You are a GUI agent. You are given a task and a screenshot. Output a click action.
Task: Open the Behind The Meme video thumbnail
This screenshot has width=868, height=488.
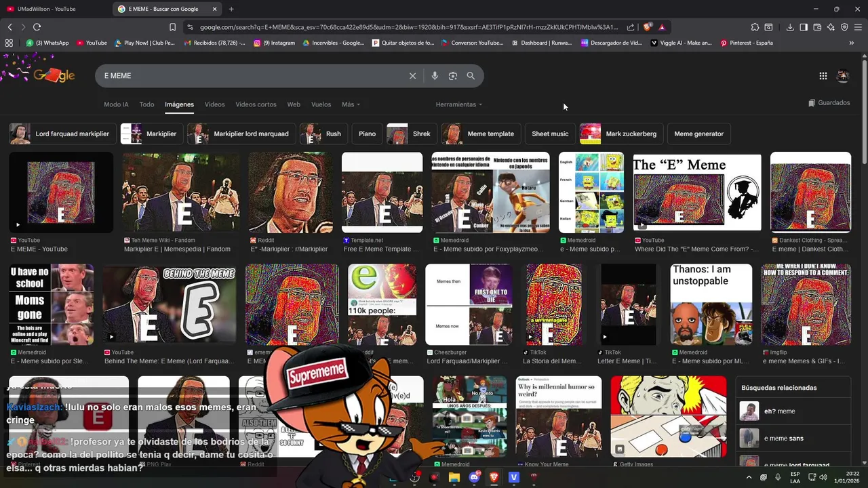coord(170,304)
